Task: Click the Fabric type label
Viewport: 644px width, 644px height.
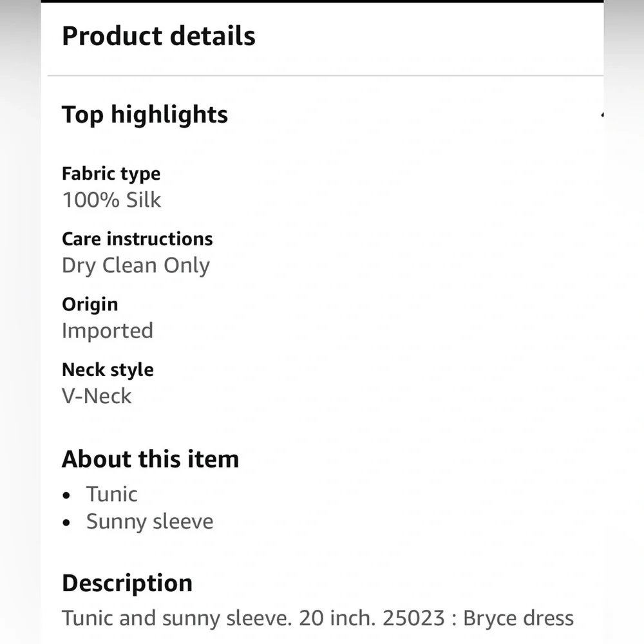Action: click(x=111, y=173)
